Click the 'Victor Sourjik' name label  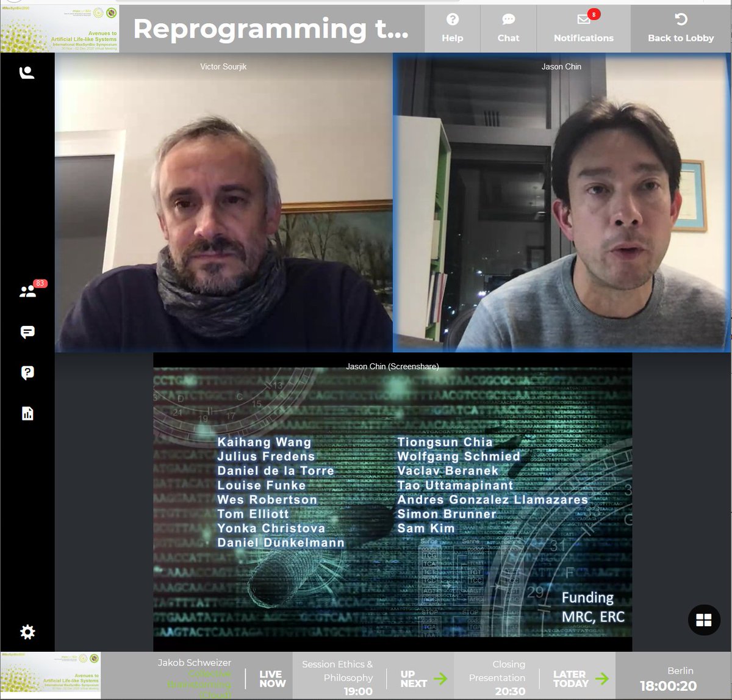(223, 67)
